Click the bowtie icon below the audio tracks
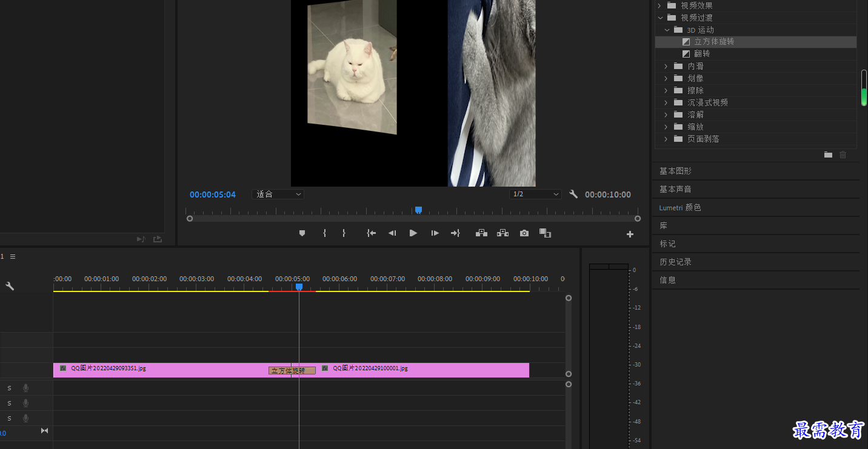 (44, 431)
